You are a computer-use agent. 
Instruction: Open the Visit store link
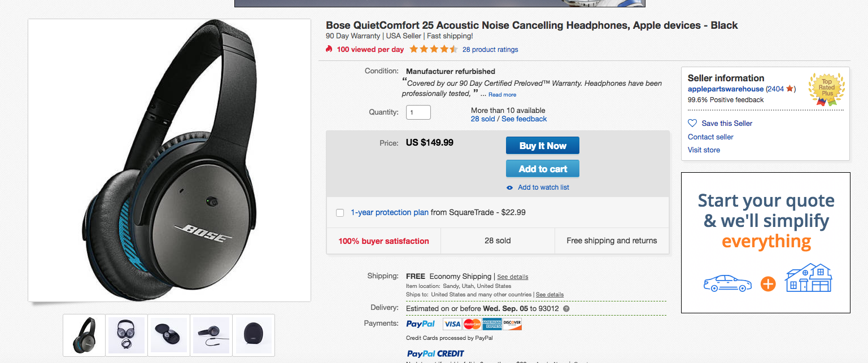(x=704, y=150)
